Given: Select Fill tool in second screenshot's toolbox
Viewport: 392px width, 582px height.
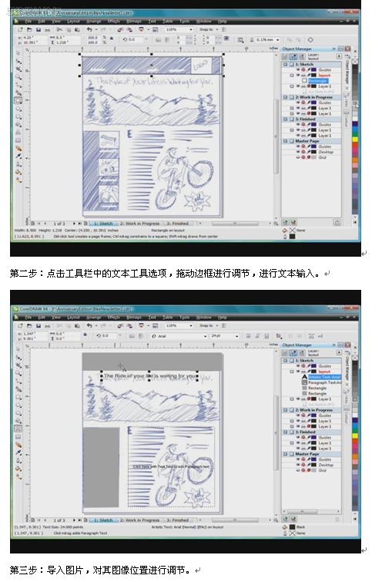Looking at the screenshot, I should (x=18, y=469).
